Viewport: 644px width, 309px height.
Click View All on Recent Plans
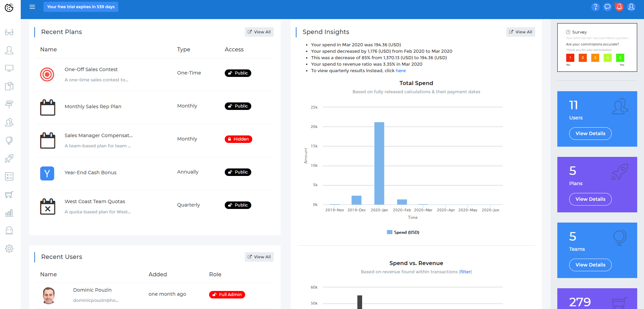click(259, 32)
